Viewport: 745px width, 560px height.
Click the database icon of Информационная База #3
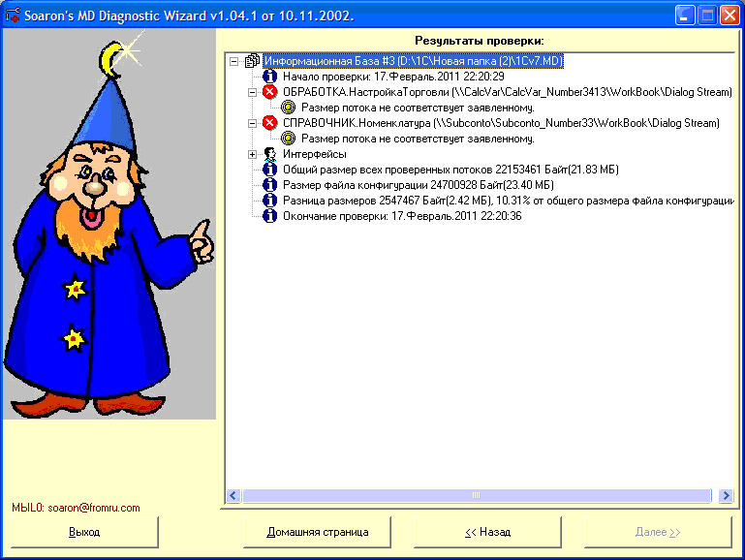(x=252, y=61)
